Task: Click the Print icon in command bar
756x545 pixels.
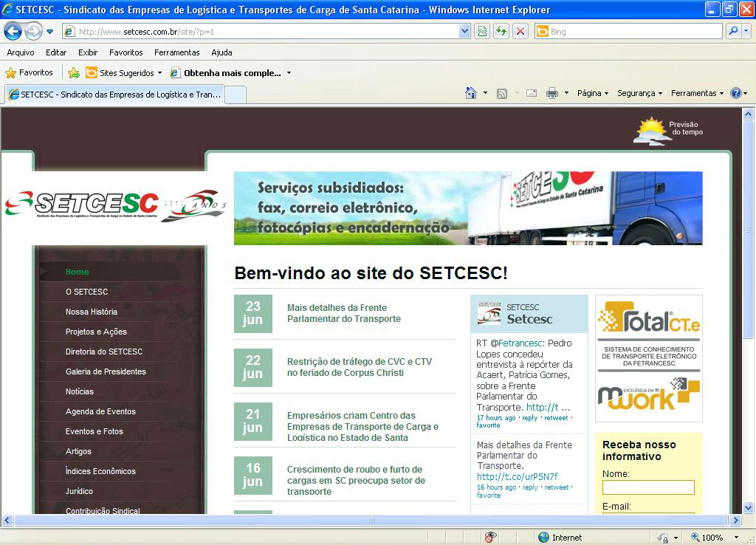Action: (x=552, y=94)
